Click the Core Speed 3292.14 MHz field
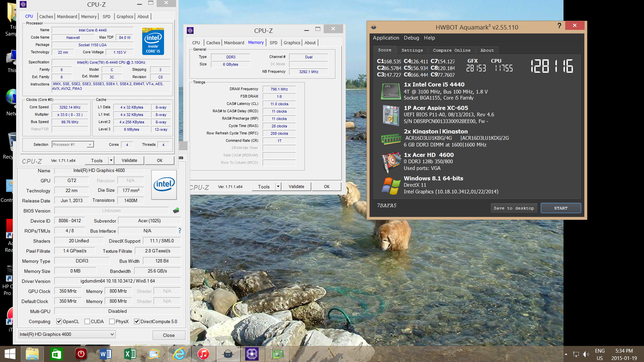 [70, 107]
